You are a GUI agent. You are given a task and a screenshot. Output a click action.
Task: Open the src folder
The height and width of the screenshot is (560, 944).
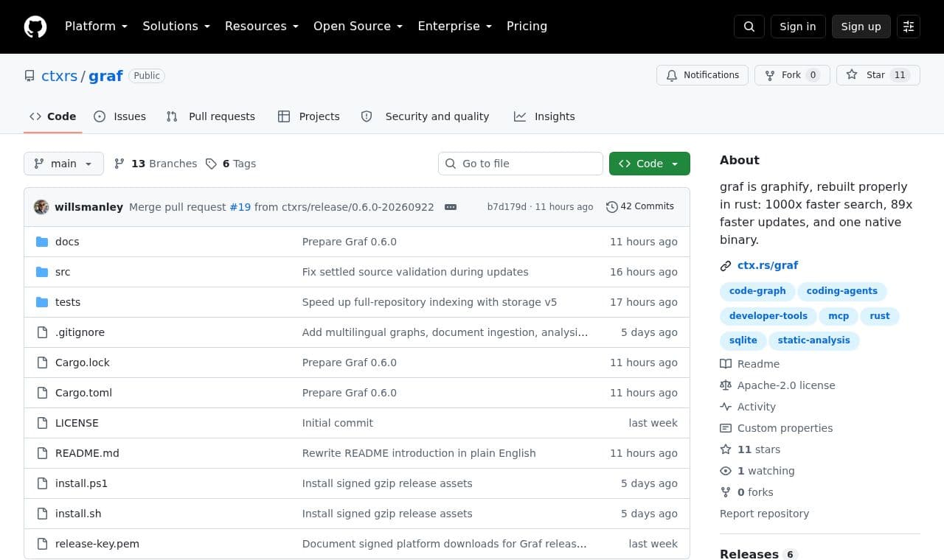coord(63,272)
